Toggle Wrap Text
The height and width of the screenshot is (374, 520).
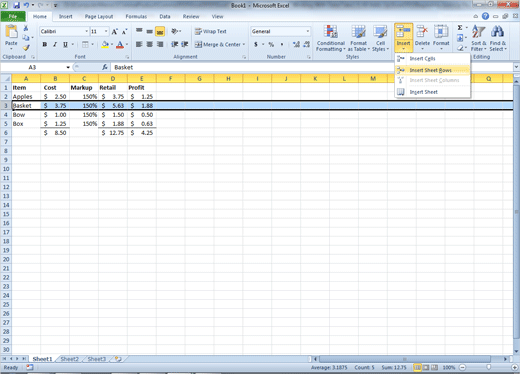point(211,31)
